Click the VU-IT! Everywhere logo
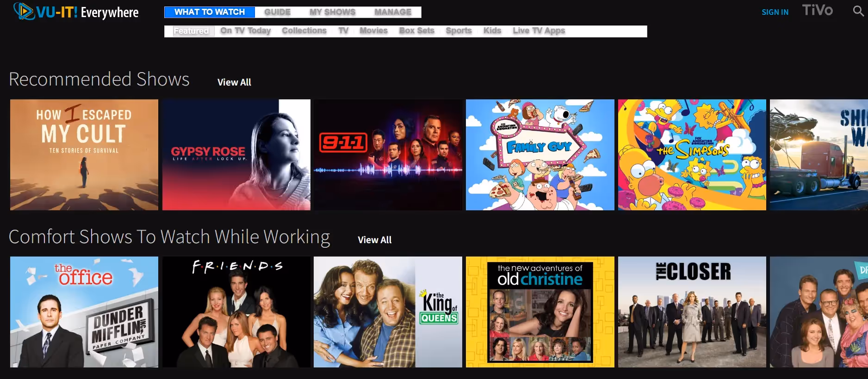This screenshot has height=379, width=868. [76, 12]
